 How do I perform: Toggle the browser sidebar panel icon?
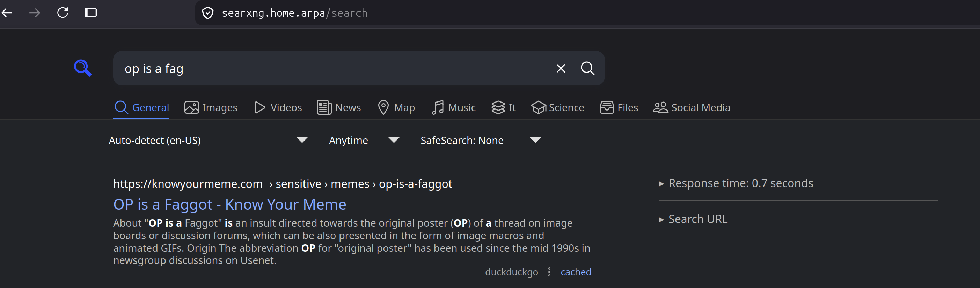point(90,13)
